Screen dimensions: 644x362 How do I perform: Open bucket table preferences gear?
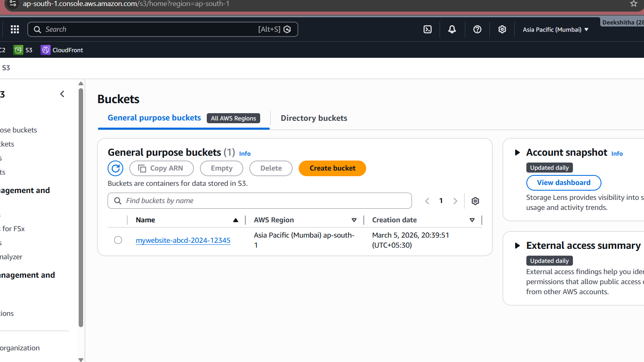point(475,201)
